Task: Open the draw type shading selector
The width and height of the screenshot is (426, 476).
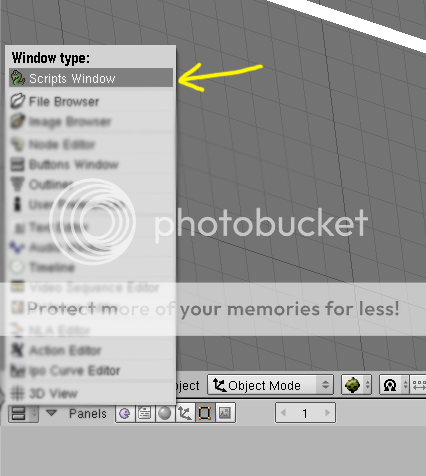Action: [x=356, y=385]
